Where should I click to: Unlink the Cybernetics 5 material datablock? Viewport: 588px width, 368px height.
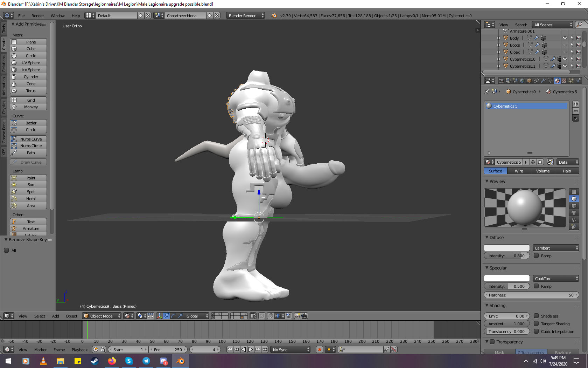tap(540, 162)
